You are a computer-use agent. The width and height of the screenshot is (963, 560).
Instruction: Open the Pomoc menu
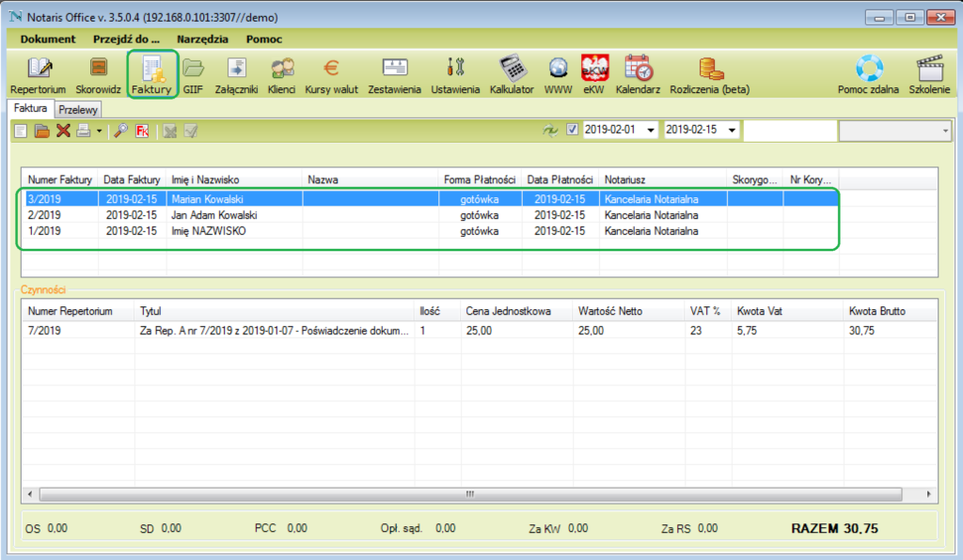(264, 39)
